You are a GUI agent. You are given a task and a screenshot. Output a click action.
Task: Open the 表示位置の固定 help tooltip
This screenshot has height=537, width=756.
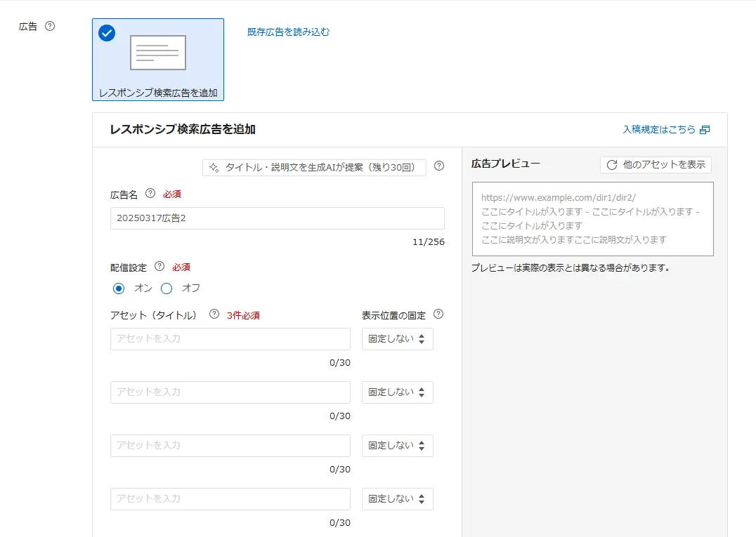pyautogui.click(x=438, y=314)
